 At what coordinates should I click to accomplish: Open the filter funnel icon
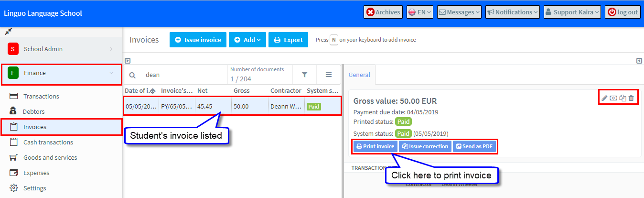pyautogui.click(x=304, y=75)
